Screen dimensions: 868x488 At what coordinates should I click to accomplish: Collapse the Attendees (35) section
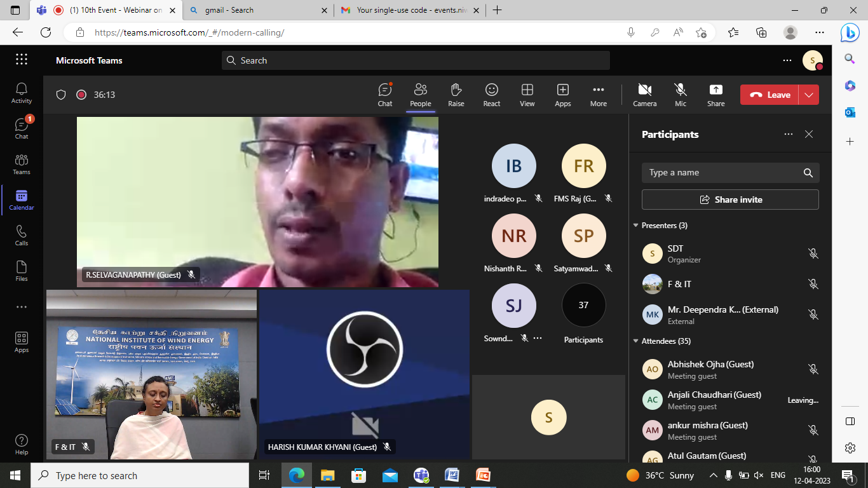pyautogui.click(x=635, y=341)
